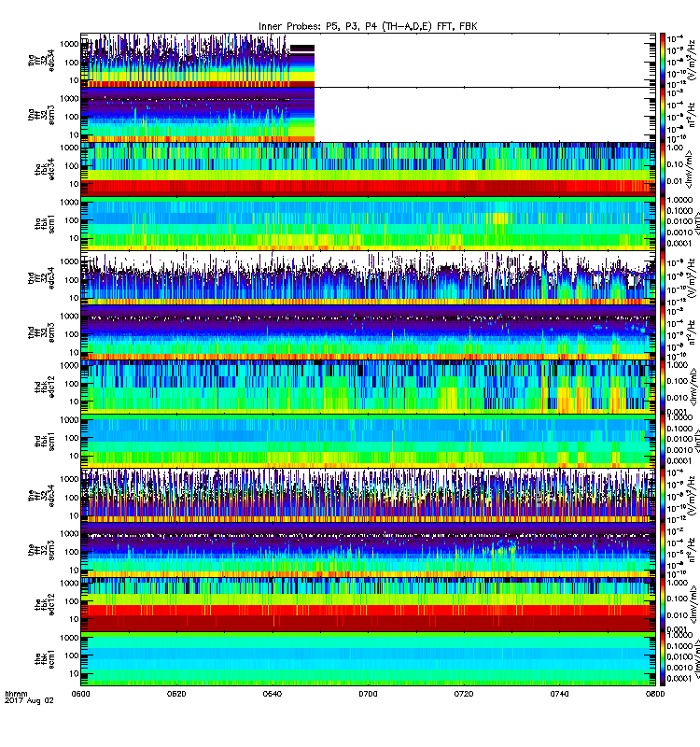Click the (V/m)²/Hz unit label of top color bar

(x=691, y=61)
